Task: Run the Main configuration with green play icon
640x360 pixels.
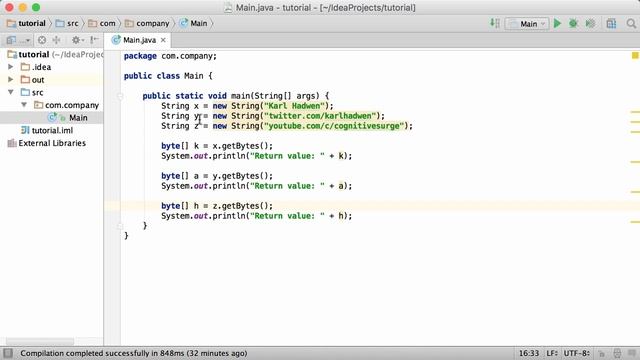Action: (557, 24)
